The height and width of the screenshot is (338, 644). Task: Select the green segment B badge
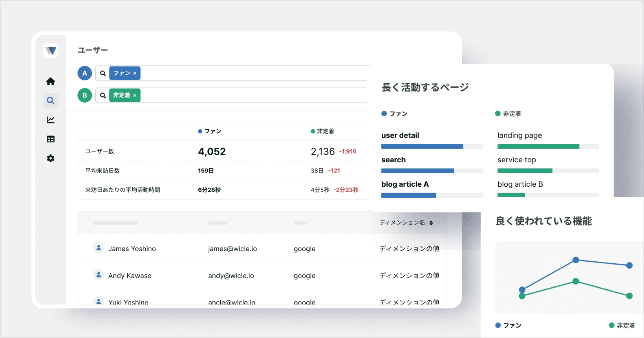(x=85, y=95)
